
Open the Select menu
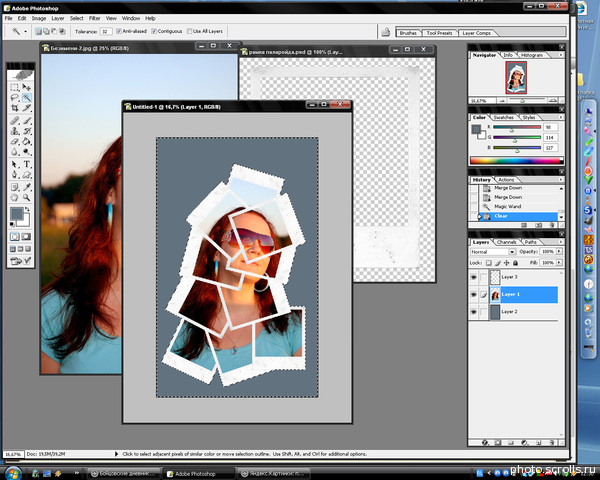pos(77,18)
